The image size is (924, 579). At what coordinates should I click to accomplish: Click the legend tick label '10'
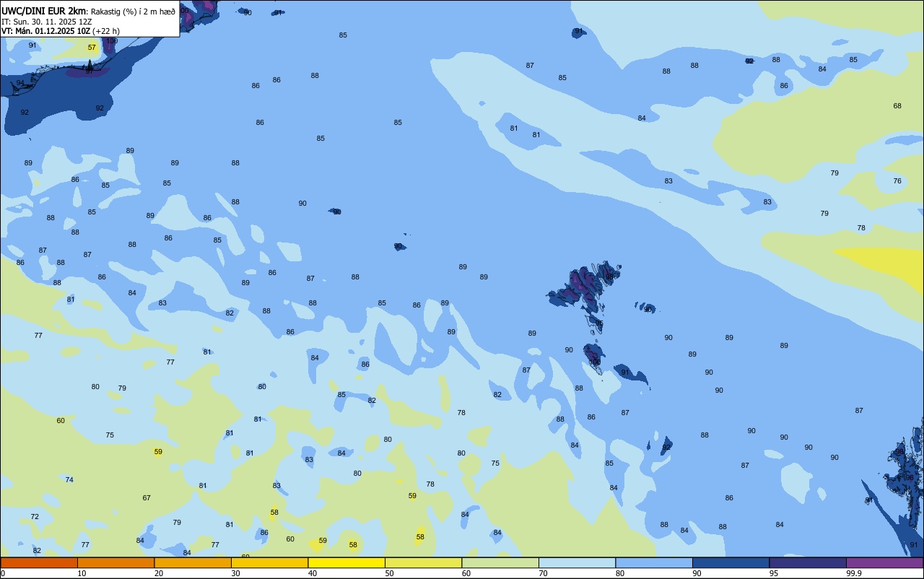pyautogui.click(x=82, y=573)
